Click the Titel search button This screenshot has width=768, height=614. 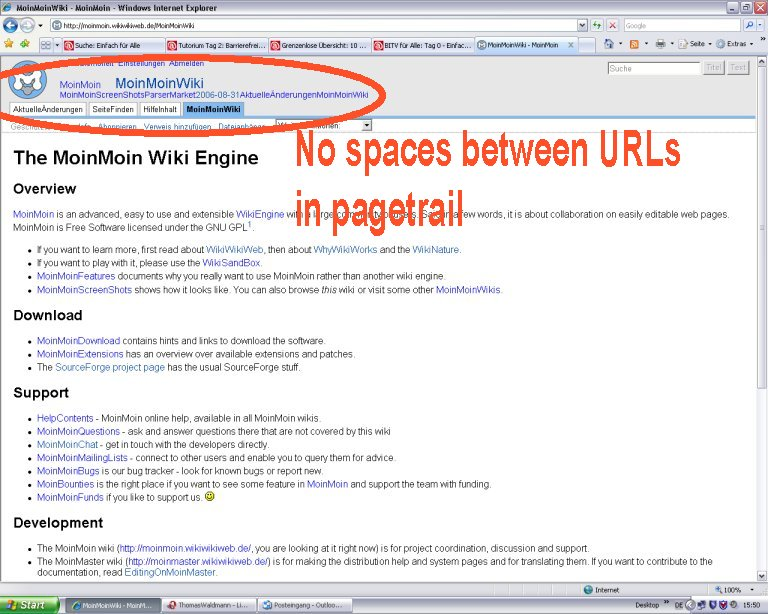pos(714,68)
